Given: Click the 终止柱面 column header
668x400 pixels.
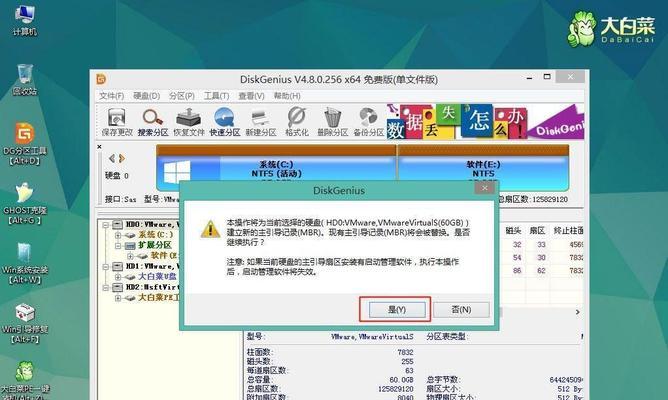Looking at the screenshot, I should tap(568, 230).
